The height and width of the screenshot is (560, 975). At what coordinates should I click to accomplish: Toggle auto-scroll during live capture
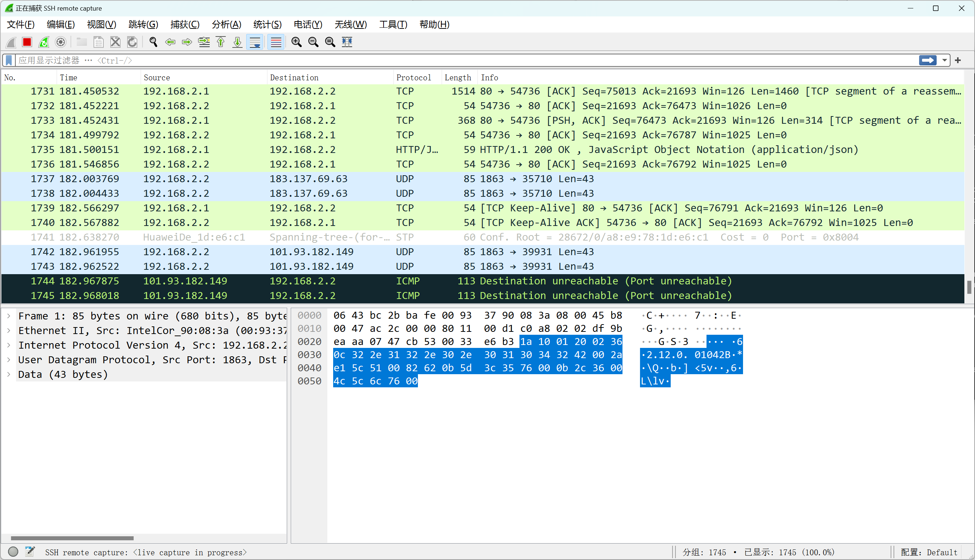255,42
